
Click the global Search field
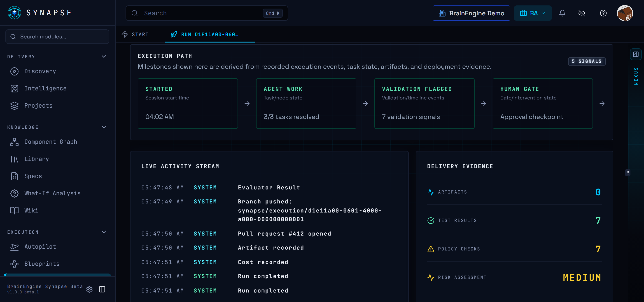point(206,13)
